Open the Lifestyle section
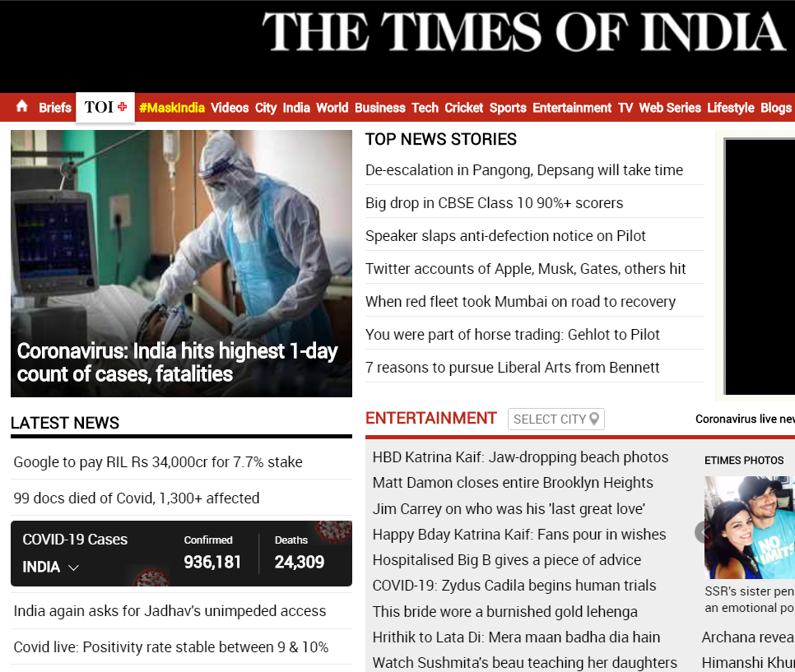This screenshot has height=672, width=795. point(731,108)
